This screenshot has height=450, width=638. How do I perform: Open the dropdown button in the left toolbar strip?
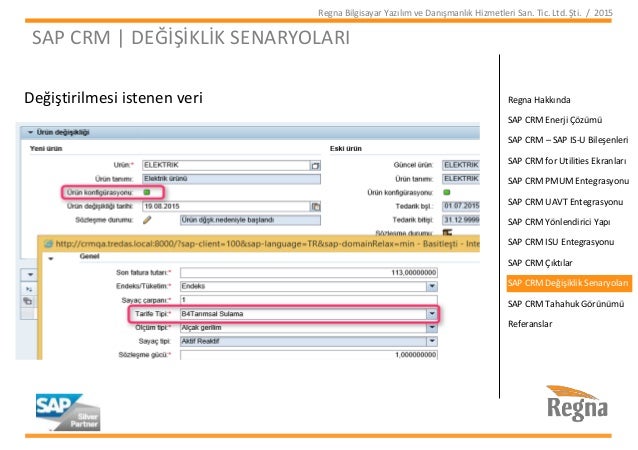point(30,275)
